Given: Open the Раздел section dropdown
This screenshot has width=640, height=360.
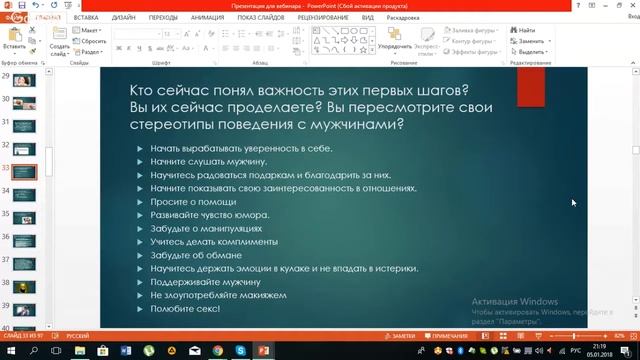Looking at the screenshot, I should pos(88,52).
